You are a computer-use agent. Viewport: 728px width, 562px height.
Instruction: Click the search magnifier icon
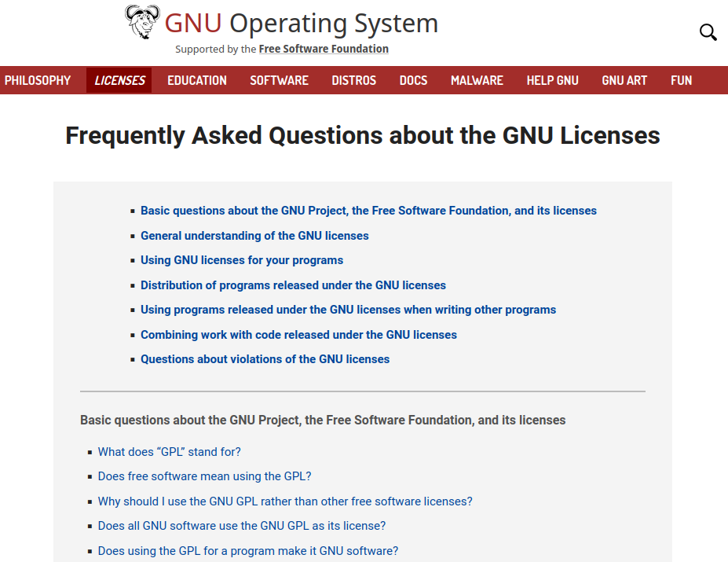coord(708,32)
